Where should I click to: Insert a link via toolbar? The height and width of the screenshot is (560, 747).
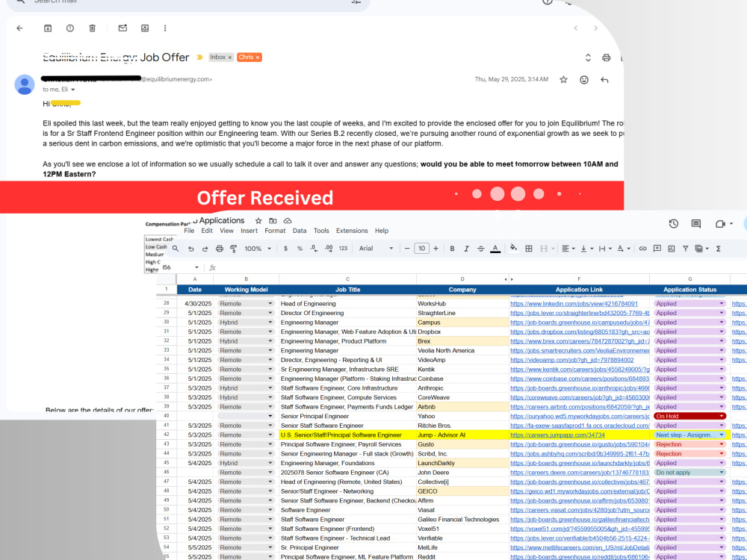click(642, 249)
